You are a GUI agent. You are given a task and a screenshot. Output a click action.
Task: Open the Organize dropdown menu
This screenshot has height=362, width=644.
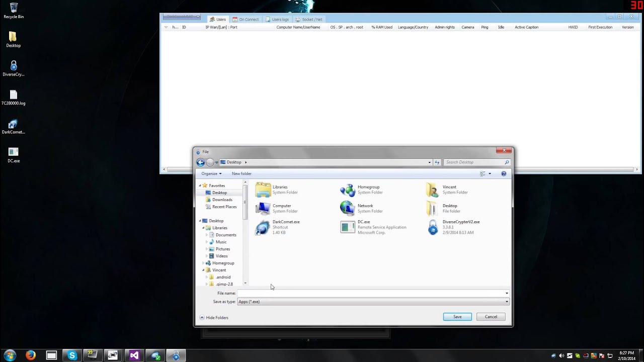[x=211, y=173]
